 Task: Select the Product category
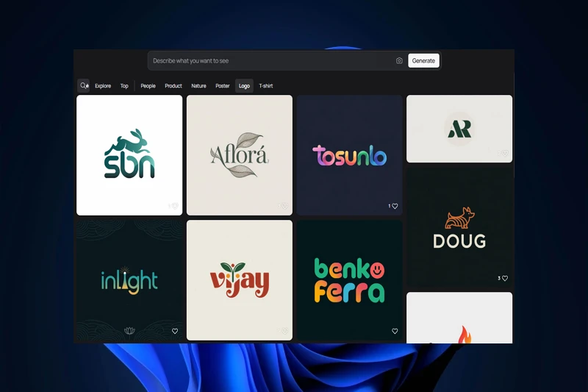[173, 86]
